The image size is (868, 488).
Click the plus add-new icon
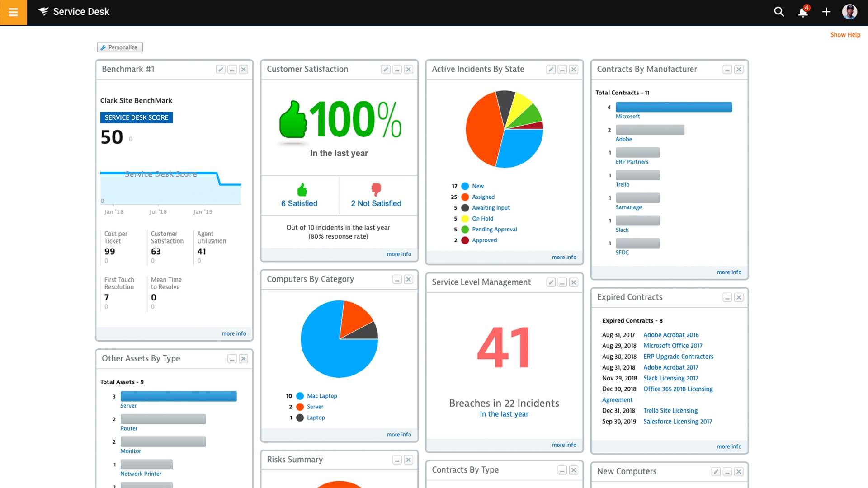(x=826, y=12)
